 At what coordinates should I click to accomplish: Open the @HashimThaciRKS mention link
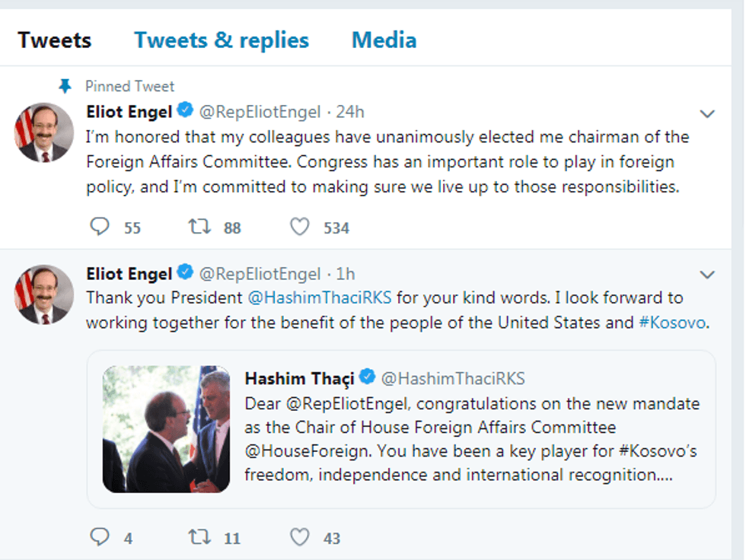coord(320,297)
